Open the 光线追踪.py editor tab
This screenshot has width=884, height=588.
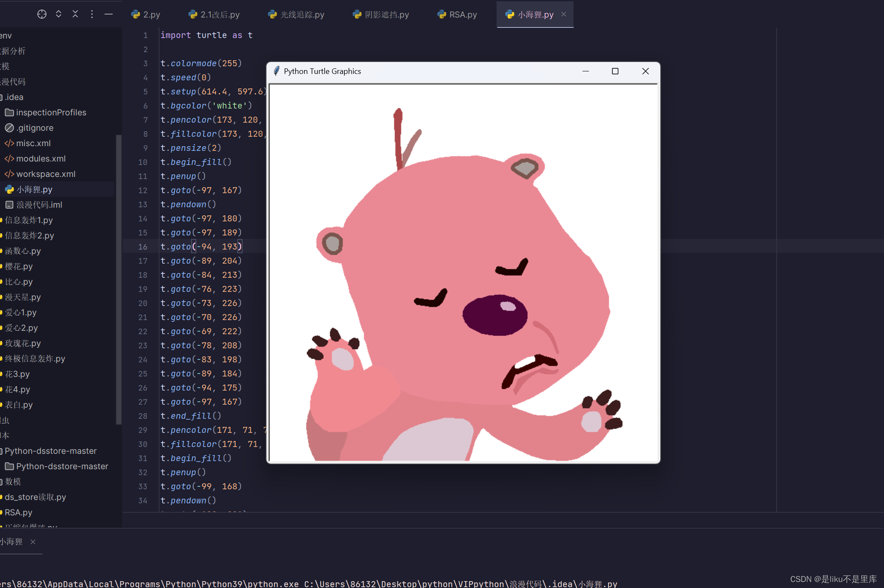[296, 15]
